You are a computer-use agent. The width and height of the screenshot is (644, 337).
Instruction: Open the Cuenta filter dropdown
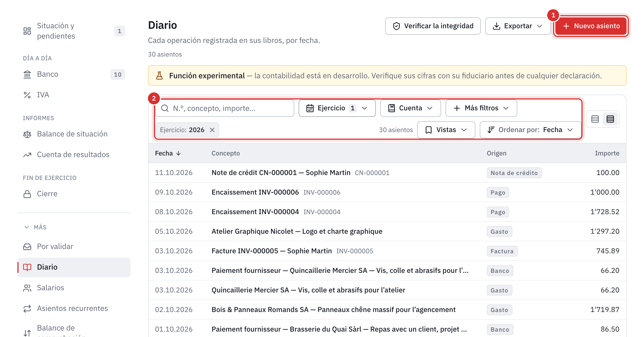click(411, 108)
